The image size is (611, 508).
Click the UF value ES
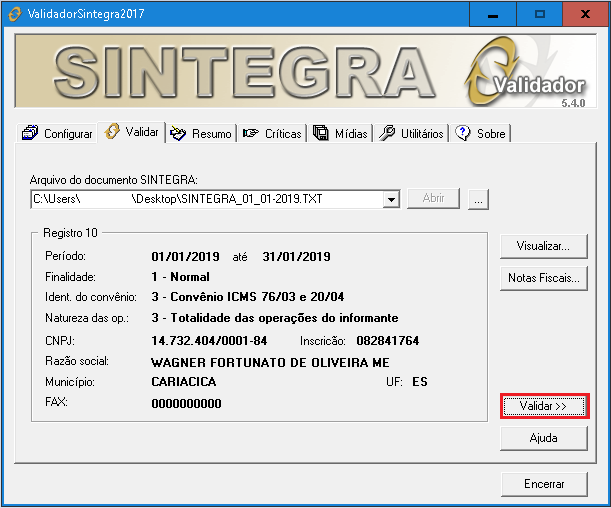(420, 382)
